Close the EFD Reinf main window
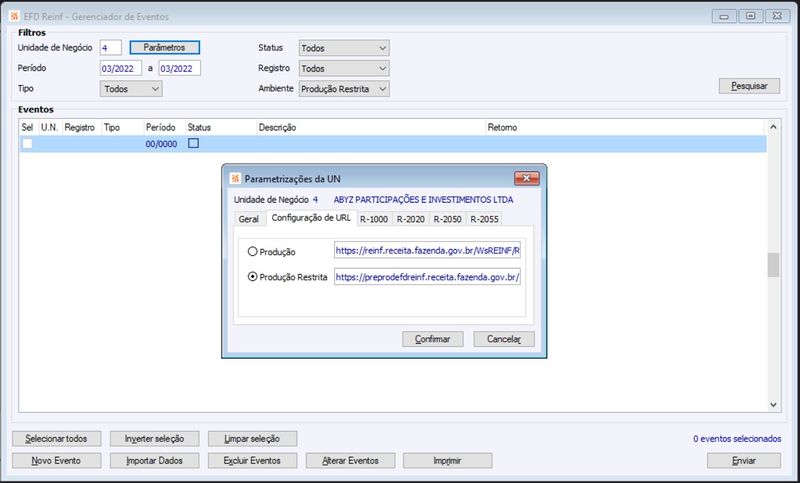This screenshot has height=483, width=800. (x=777, y=16)
